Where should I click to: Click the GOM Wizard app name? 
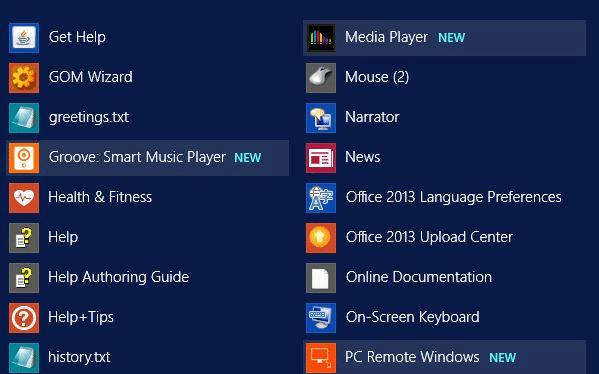(91, 77)
